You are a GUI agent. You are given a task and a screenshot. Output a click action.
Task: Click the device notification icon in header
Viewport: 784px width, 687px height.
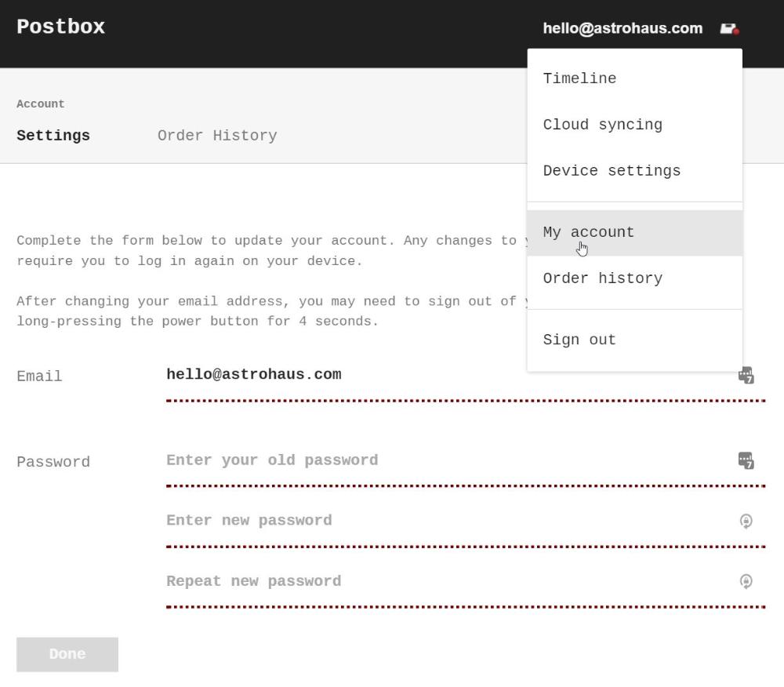point(729,29)
